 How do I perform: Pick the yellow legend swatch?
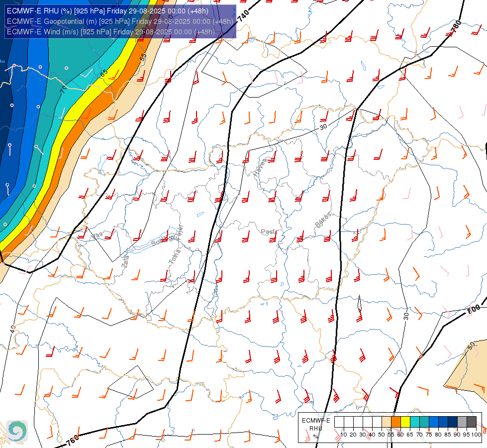coord(405,422)
